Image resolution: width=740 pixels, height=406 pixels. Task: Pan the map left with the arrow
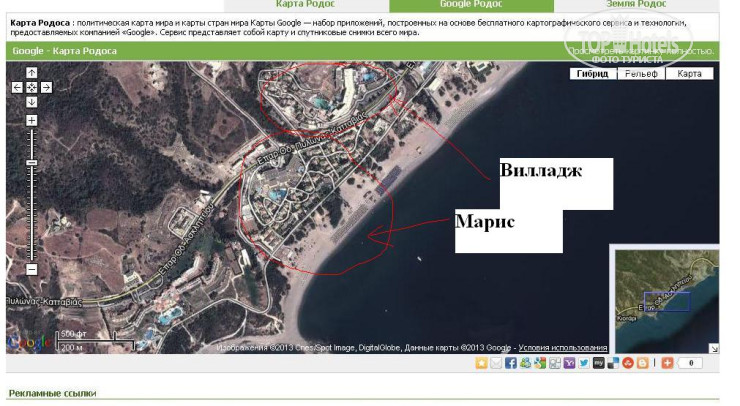(17, 87)
